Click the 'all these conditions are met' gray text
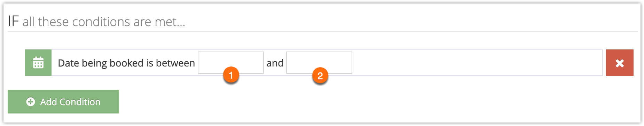644x126 pixels. (x=104, y=22)
